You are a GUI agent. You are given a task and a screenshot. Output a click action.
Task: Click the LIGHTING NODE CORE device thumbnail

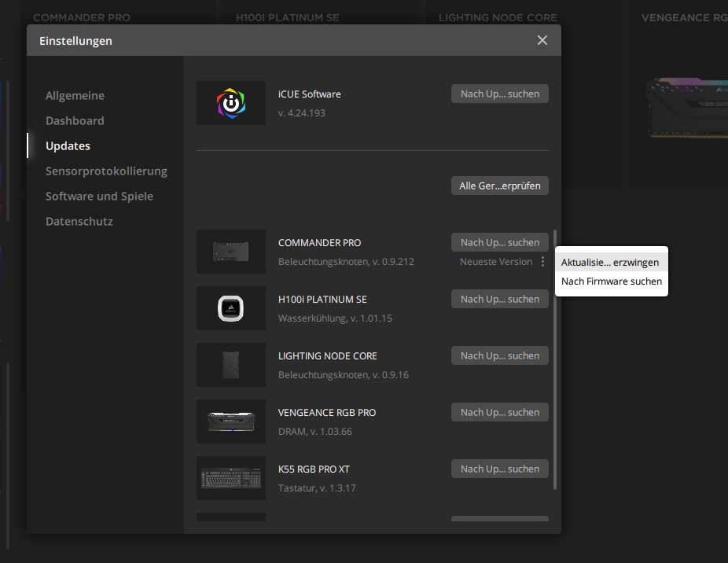tap(231, 365)
